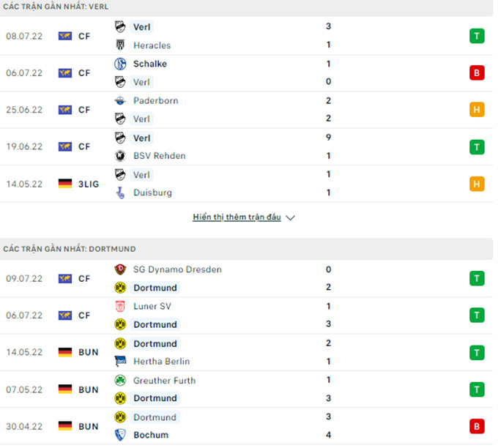Viewport: 498px width, 448px height.
Task: Expand more matches with the chevron arrow
Action: coord(291,218)
